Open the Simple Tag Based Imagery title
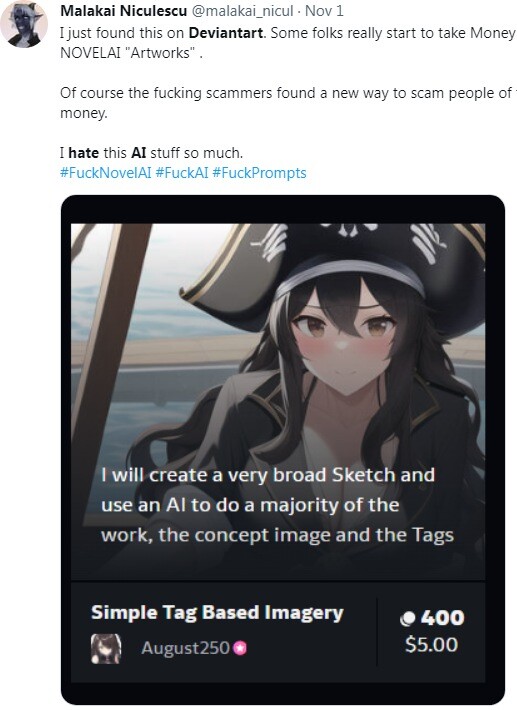 [217, 612]
